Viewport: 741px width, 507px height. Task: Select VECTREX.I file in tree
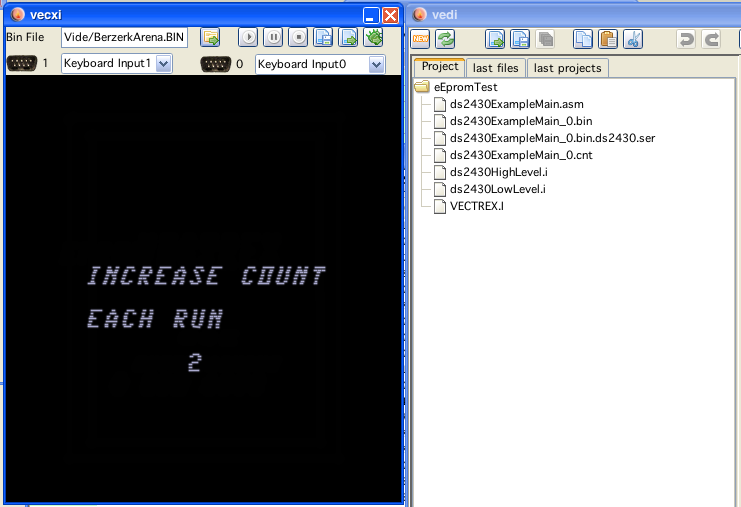point(476,206)
